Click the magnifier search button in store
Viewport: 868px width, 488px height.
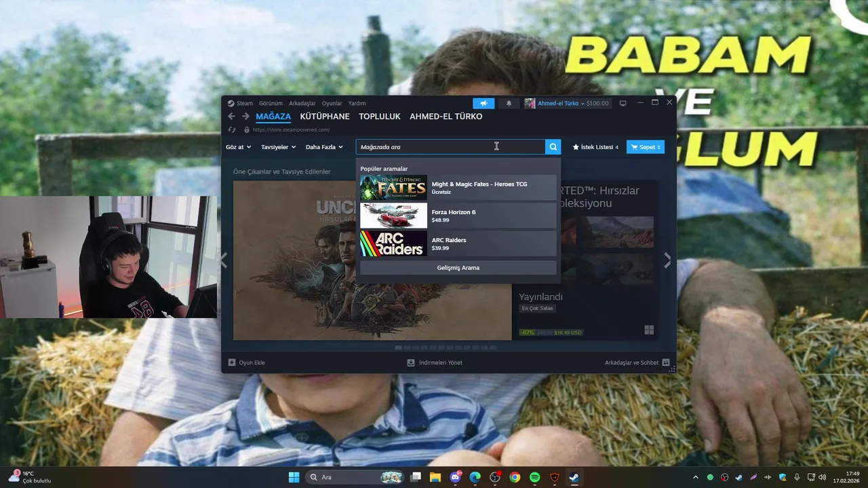(553, 147)
